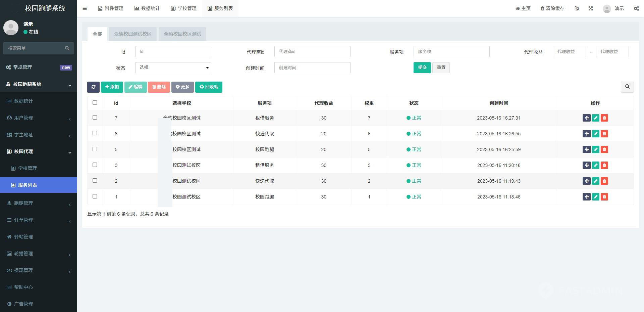The height and width of the screenshot is (312, 644).
Task: Click the refresh table icon button
Action: 93,87
